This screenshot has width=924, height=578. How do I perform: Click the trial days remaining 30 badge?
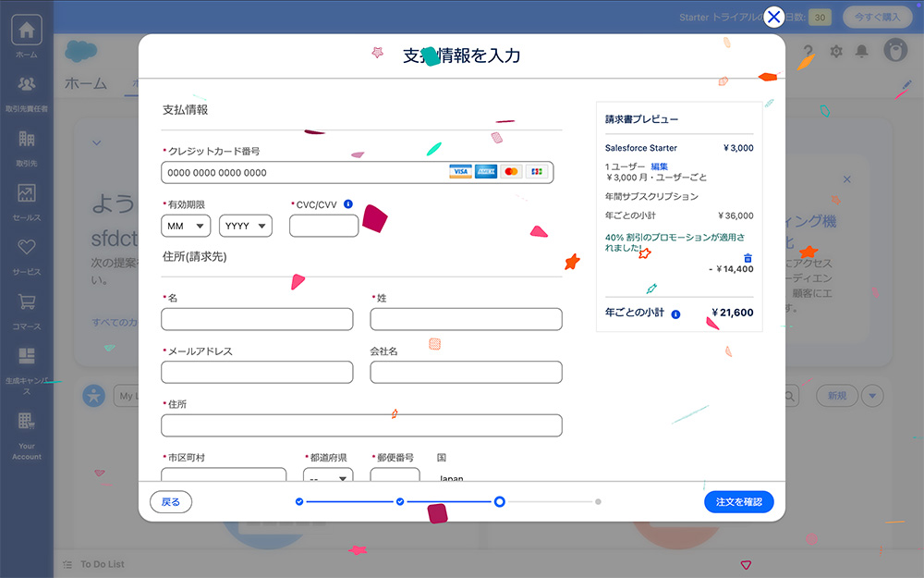point(820,17)
